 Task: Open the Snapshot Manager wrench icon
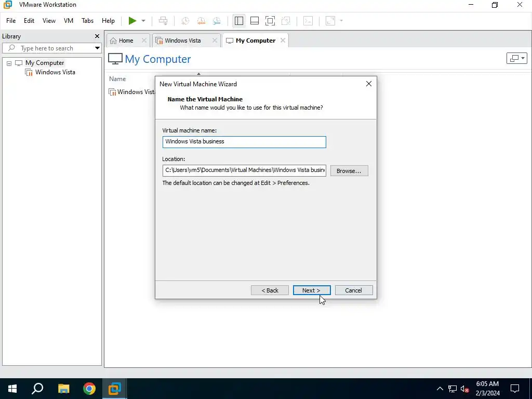(x=217, y=21)
